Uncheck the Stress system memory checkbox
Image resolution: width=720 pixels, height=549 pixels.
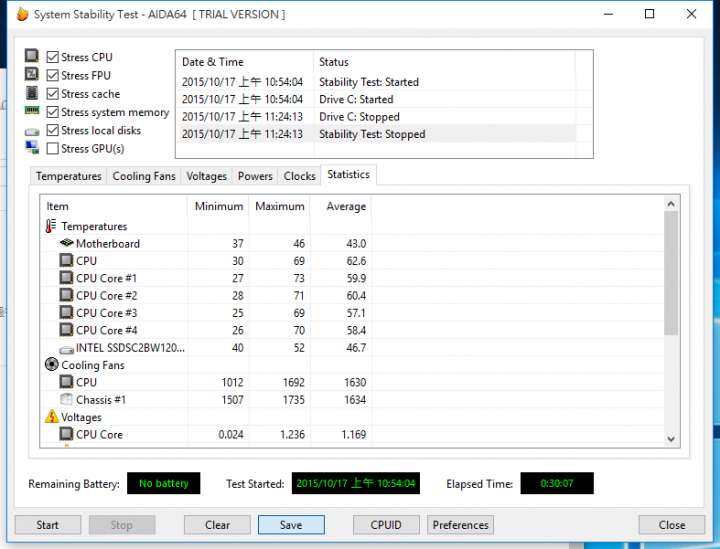53,112
